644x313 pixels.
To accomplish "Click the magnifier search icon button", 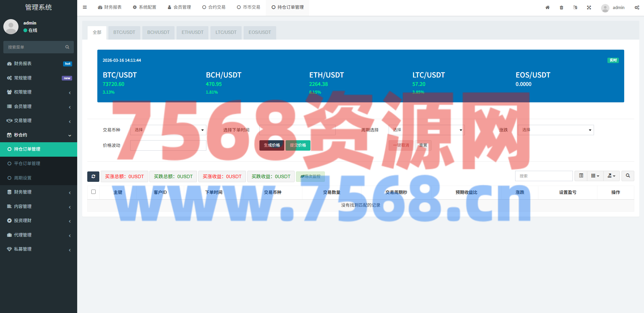I will [628, 176].
